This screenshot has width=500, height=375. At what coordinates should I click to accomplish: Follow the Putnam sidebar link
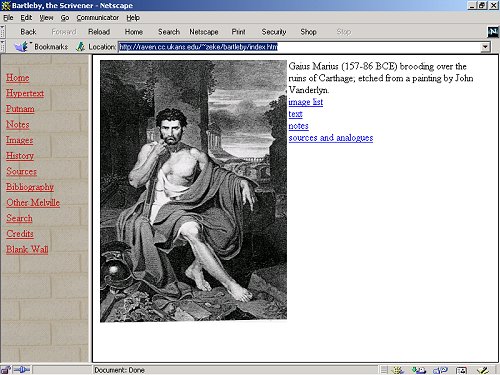[20, 109]
